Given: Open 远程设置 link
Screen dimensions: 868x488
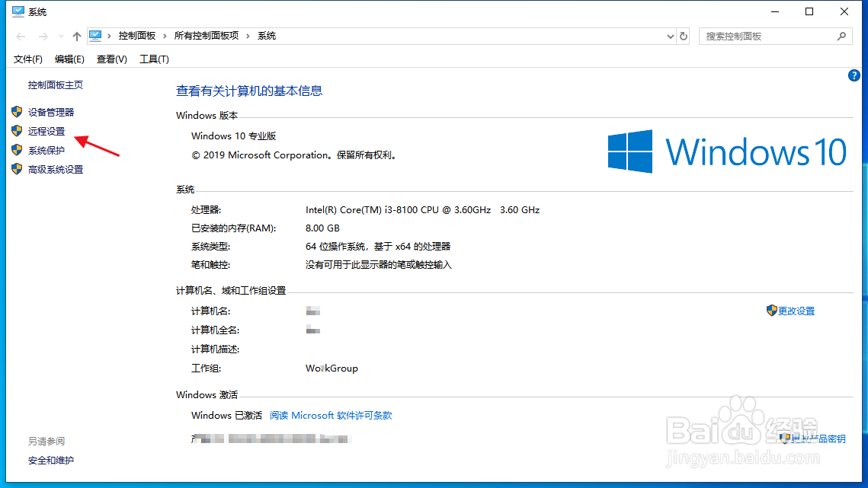Looking at the screenshot, I should click(46, 131).
